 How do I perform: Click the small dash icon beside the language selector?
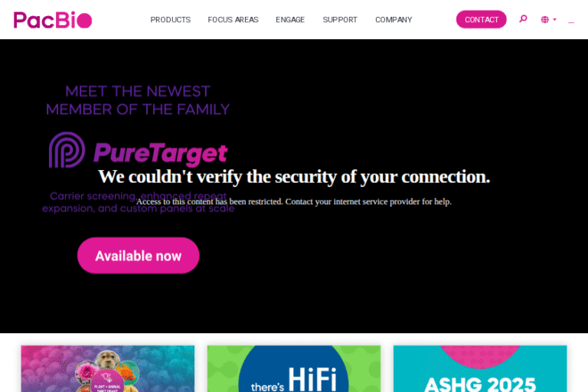pyautogui.click(x=571, y=22)
